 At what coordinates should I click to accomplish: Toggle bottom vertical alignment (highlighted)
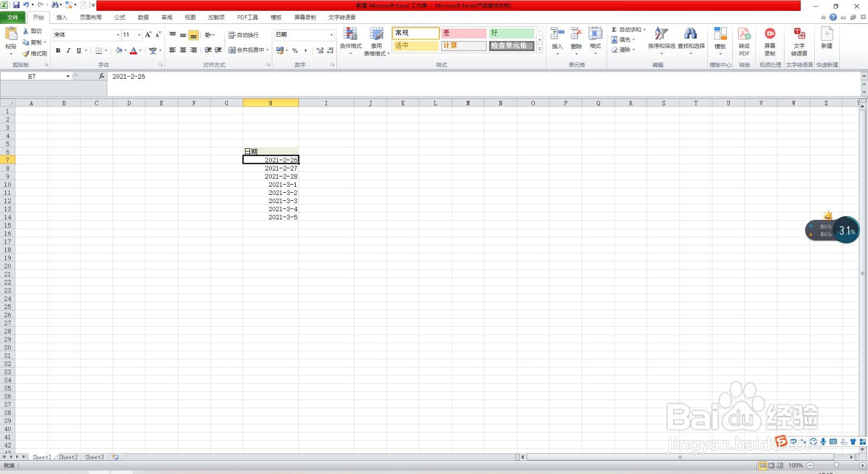click(x=193, y=35)
